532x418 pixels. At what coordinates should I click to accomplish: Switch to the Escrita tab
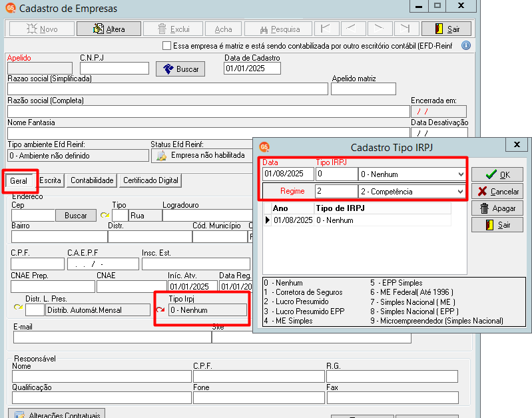(x=50, y=180)
